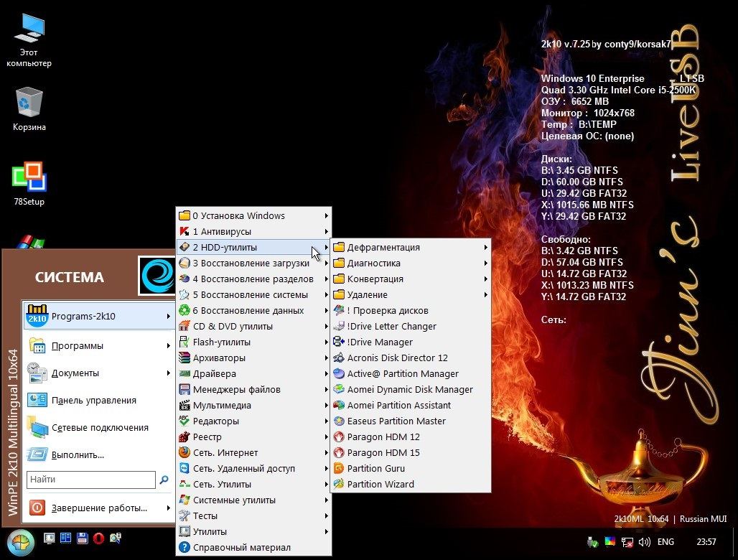Click Выполнить... in the Start menu
738x560 pixels.
[x=78, y=454]
